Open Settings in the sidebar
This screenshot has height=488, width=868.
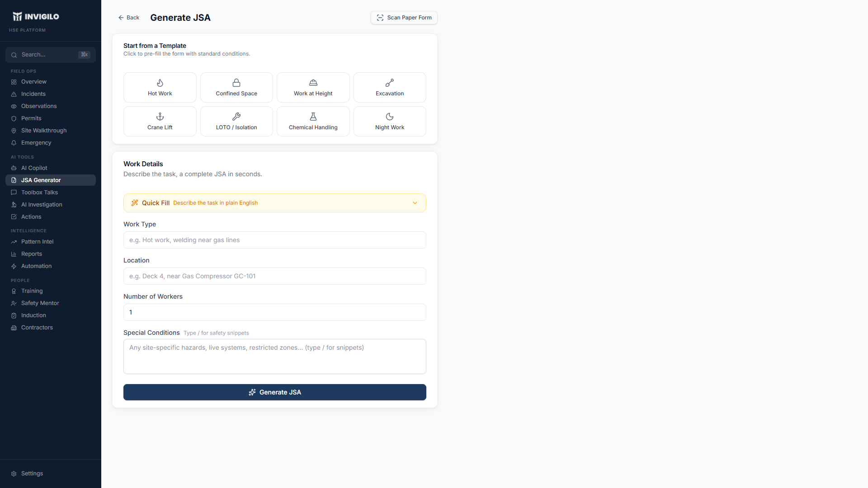click(x=51, y=474)
